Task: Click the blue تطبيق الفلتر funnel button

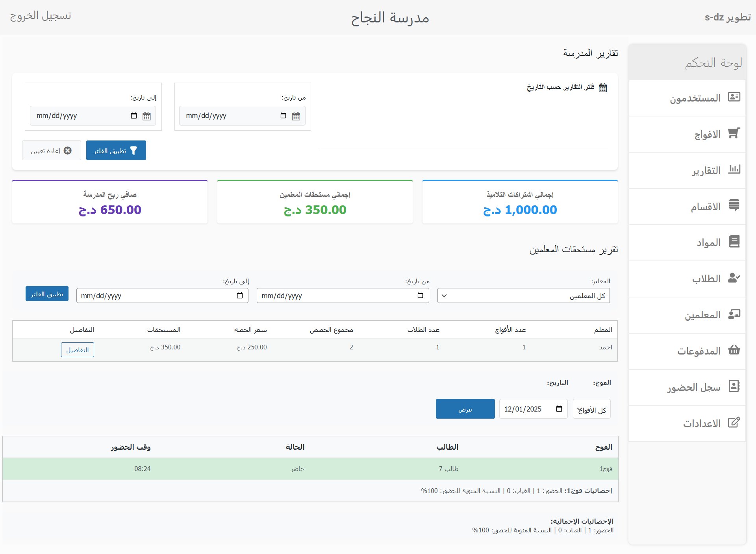Action: tap(116, 151)
